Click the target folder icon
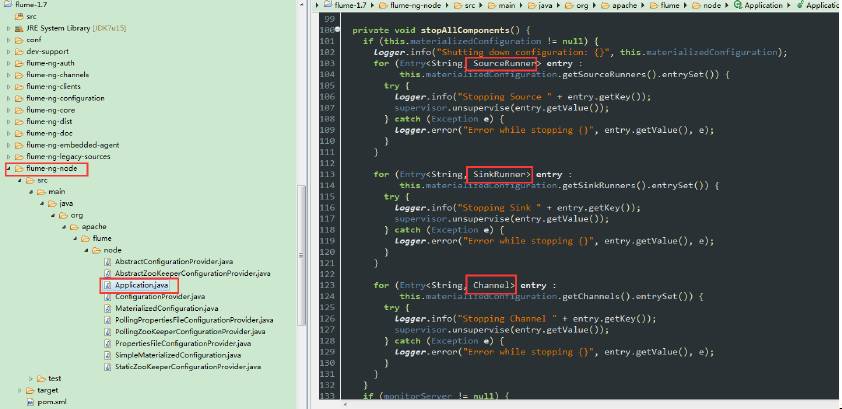Image resolution: width=842 pixels, height=409 pixels. [30, 390]
